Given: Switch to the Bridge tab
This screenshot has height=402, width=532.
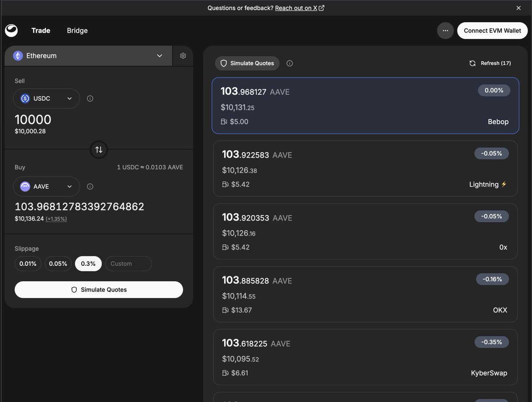Looking at the screenshot, I should pos(77,31).
